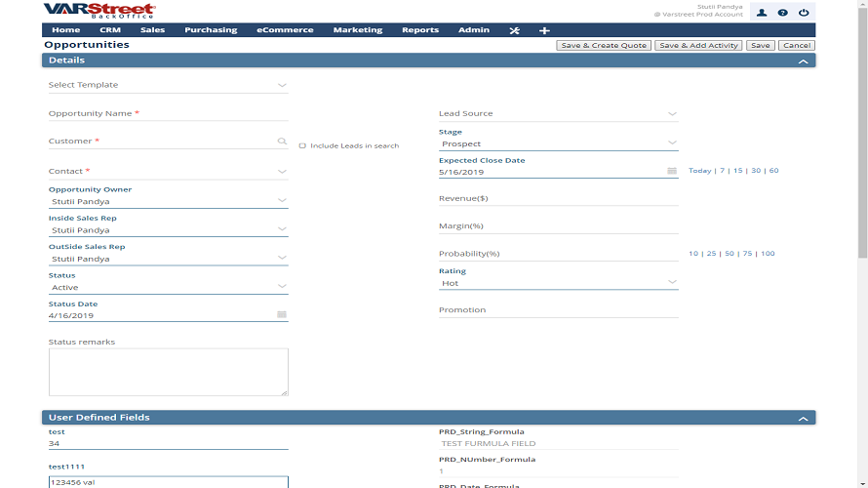Image resolution: width=868 pixels, height=488 pixels.
Task: Set probability to 10 percent
Action: (693, 253)
